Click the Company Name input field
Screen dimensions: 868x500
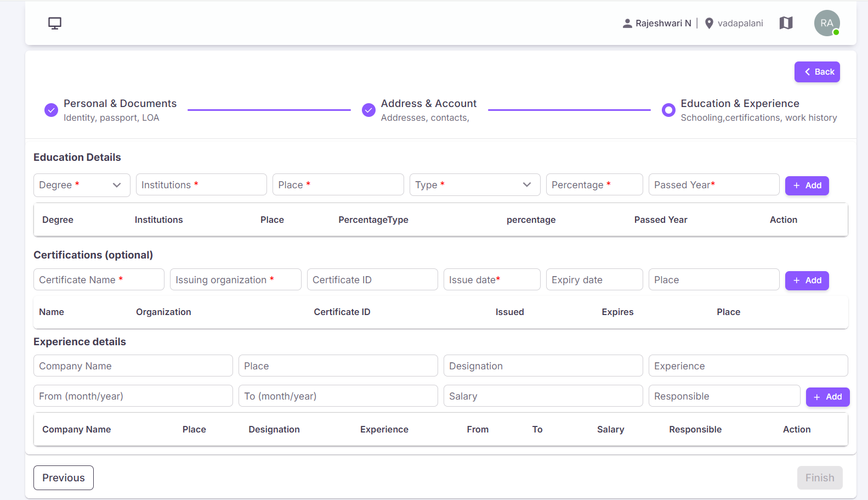[133, 366]
